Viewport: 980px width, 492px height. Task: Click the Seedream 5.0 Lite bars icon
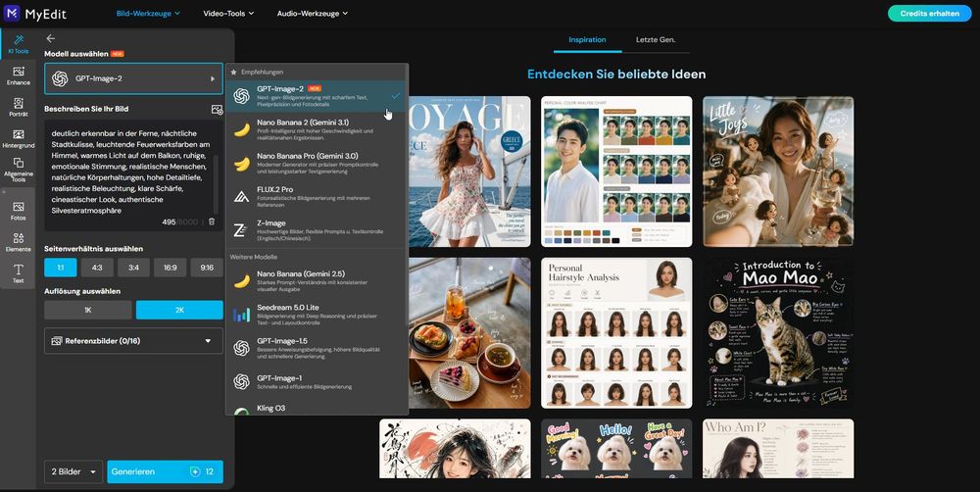pyautogui.click(x=241, y=315)
